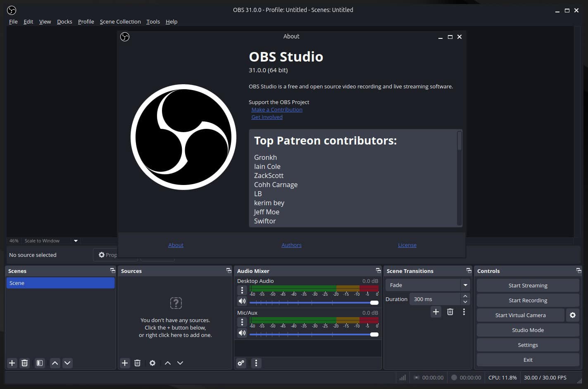588x389 pixels.
Task: Enable Studio Mode
Action: coord(528,330)
